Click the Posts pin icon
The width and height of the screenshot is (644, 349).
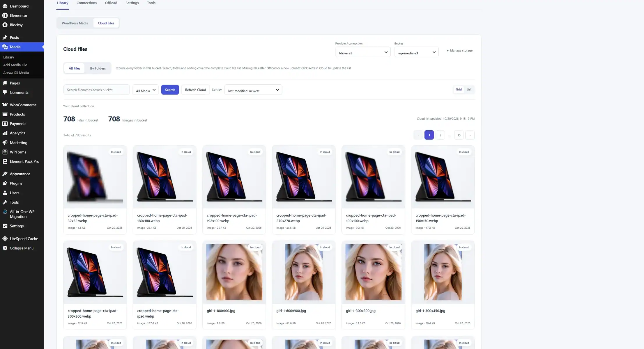tap(5, 38)
